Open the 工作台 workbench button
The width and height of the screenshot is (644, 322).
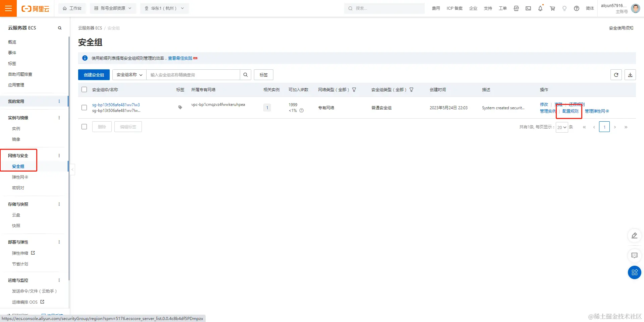(x=72, y=8)
